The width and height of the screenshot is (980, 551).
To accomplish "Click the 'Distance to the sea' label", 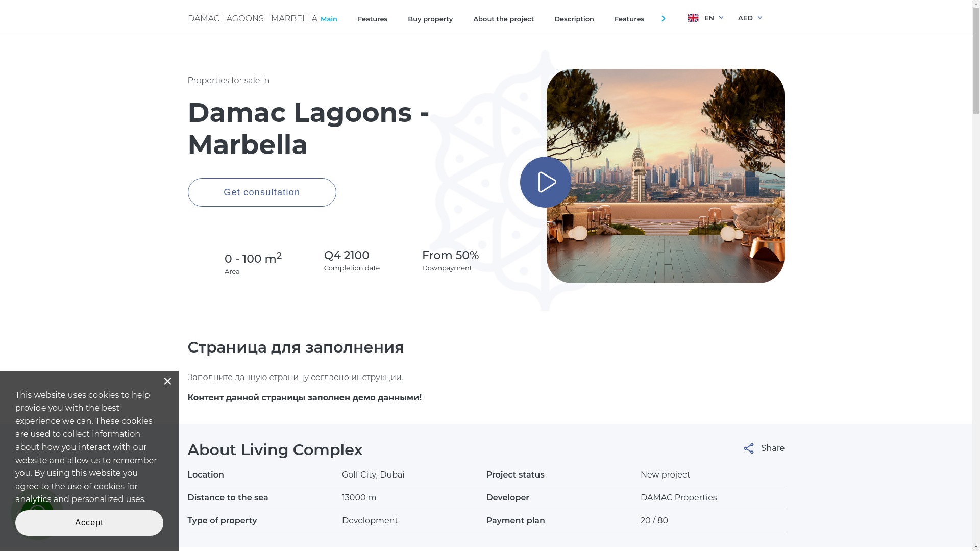I will pos(228,498).
